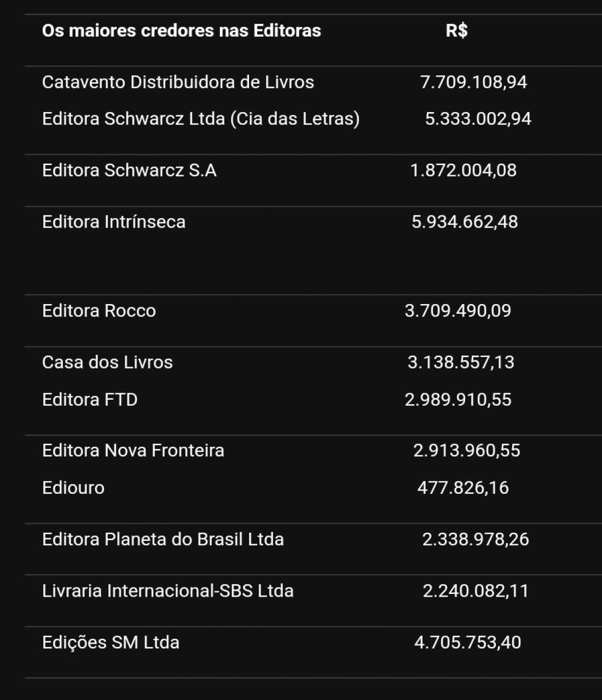602x700 pixels.
Task: Click the Editora Nova Fronteira name
Action: [133, 451]
